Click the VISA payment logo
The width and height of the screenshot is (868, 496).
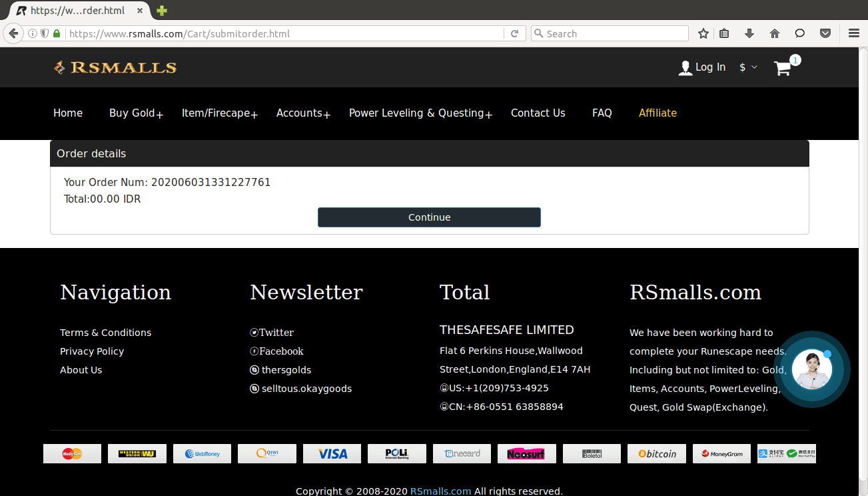click(x=332, y=453)
